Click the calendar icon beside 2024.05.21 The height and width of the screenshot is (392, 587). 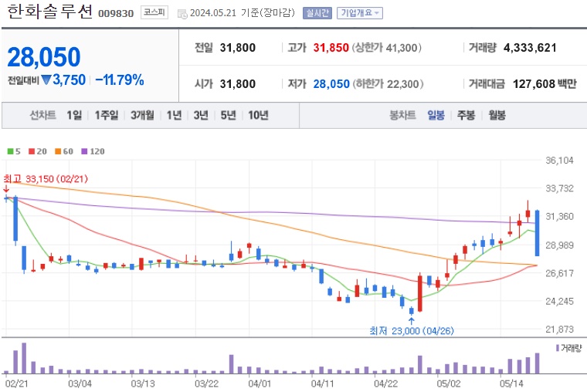tap(182, 14)
